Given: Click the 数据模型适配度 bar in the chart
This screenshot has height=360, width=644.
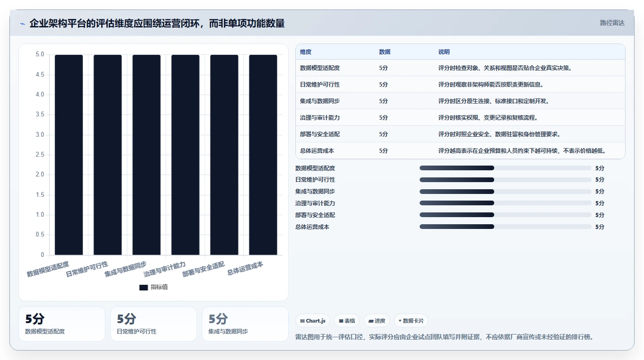Looking at the screenshot, I should [69, 155].
